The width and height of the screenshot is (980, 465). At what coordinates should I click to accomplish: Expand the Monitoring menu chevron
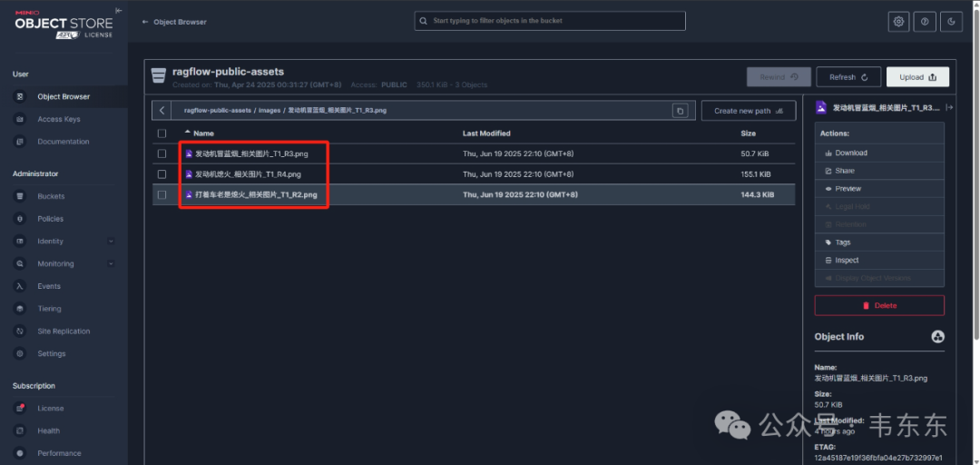click(x=111, y=263)
